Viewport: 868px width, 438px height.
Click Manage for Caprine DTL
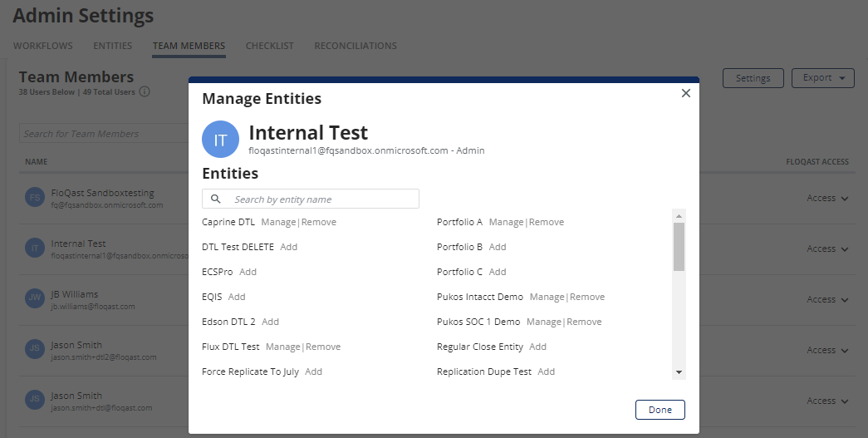pos(278,222)
